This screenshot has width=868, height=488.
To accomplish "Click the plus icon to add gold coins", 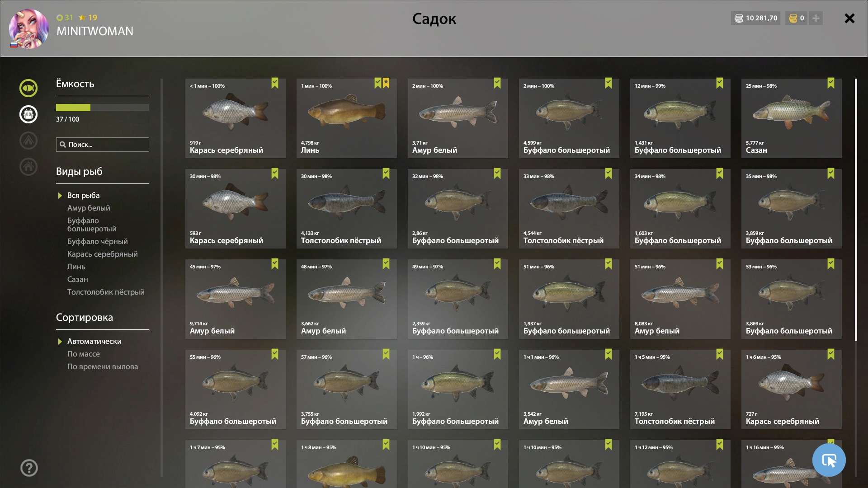I will [816, 18].
